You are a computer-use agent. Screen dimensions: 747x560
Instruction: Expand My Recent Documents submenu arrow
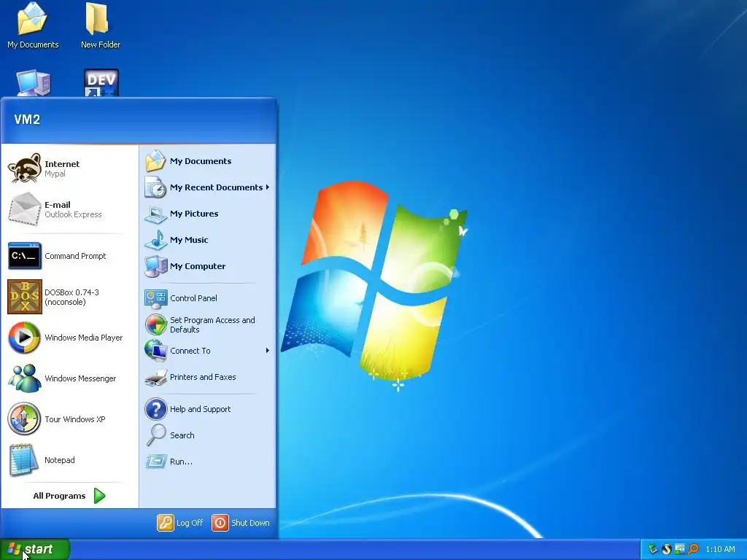coord(268,187)
